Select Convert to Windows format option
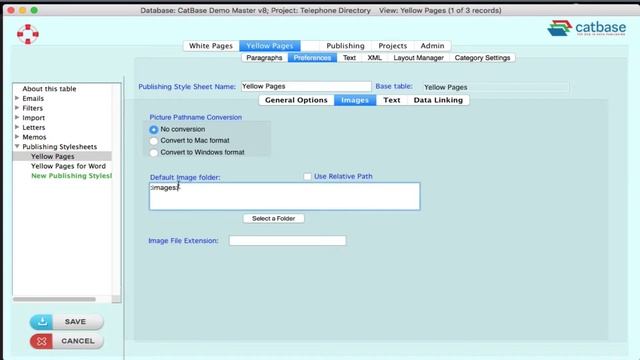Screen dimensions: 640x360 pos(153,153)
